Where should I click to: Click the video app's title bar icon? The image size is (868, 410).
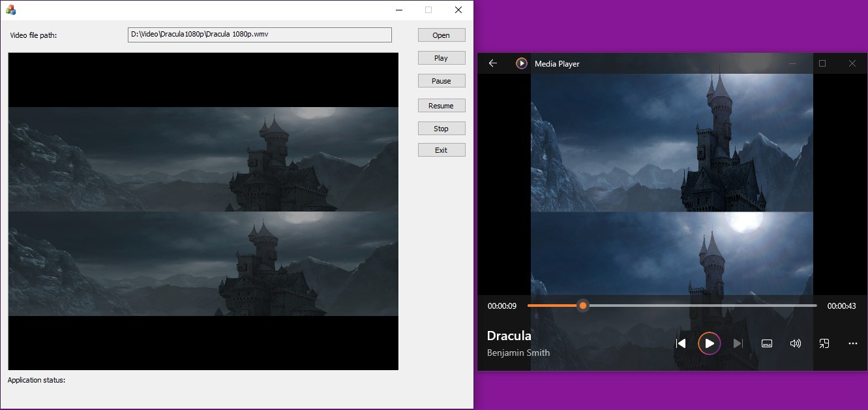point(10,10)
